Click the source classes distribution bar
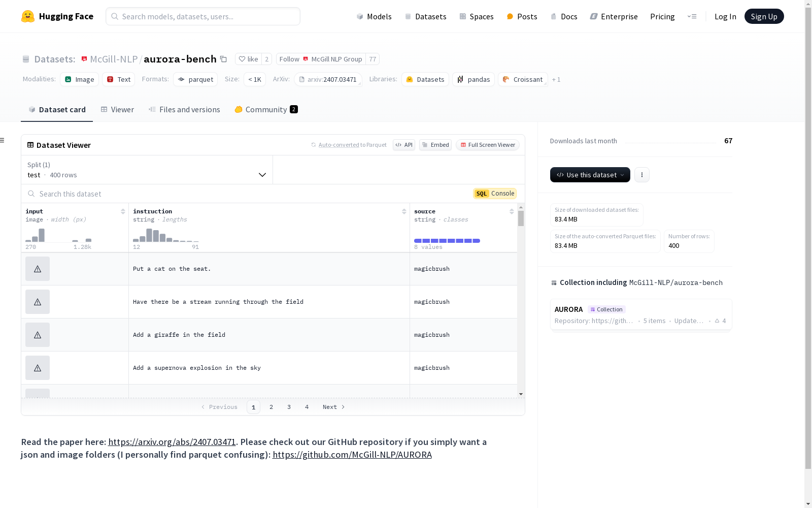The width and height of the screenshot is (812, 508). 447,241
